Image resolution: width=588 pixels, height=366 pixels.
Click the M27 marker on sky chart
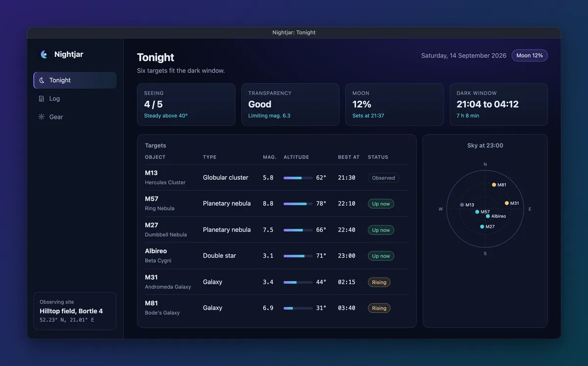482,226
